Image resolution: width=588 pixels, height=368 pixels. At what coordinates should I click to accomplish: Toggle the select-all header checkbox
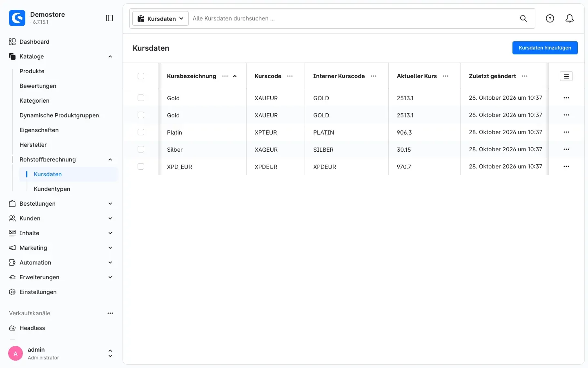click(141, 76)
